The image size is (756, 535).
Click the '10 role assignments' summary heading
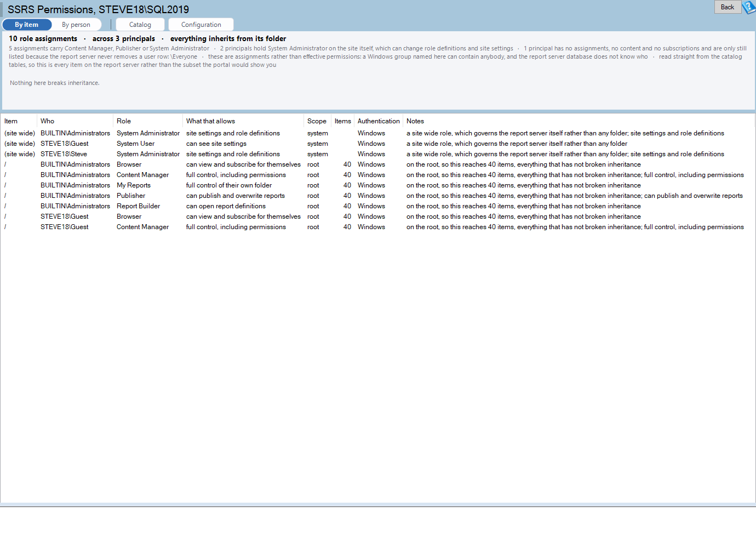click(43, 38)
